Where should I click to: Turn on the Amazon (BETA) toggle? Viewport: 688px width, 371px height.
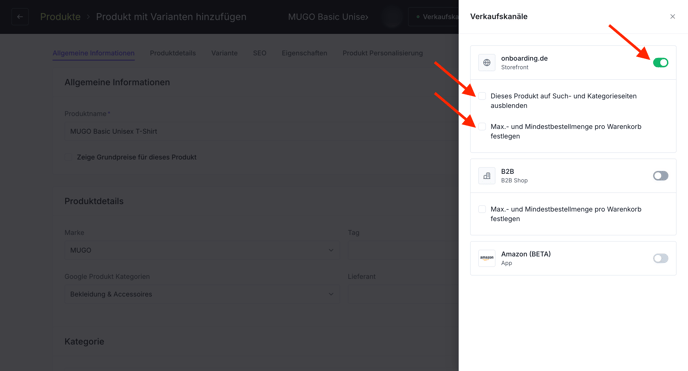660,258
